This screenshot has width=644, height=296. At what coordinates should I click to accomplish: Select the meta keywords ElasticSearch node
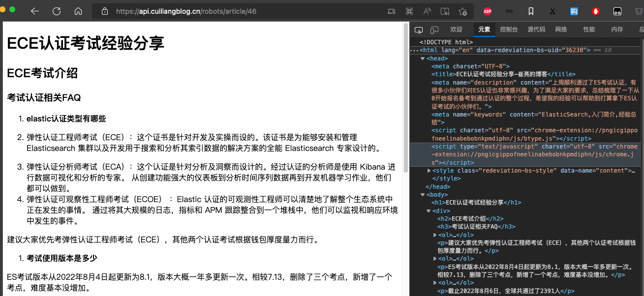click(534, 118)
